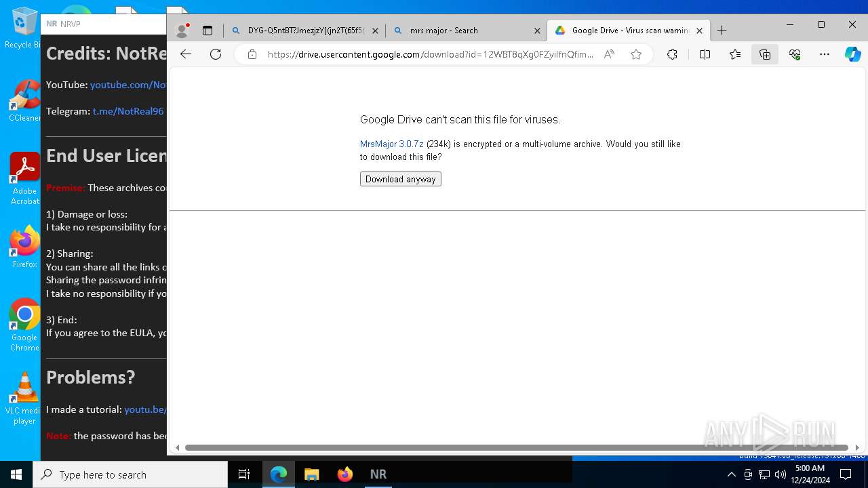Refresh the Google Drive page
The height and width of the screenshot is (488, 868).
[216, 54]
